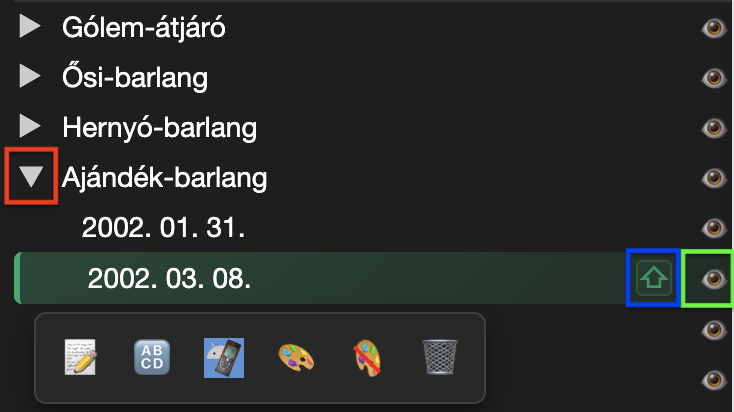The image size is (734, 412).
Task: Toggle visibility of the 2002. 03. 08. survey
Action: point(713,278)
